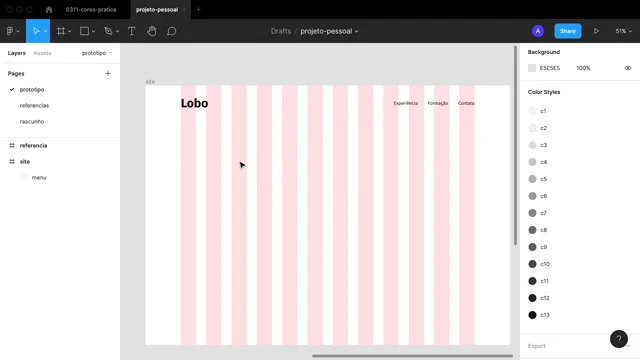Select the Hand tool
The width and height of the screenshot is (640, 360).
tap(152, 31)
